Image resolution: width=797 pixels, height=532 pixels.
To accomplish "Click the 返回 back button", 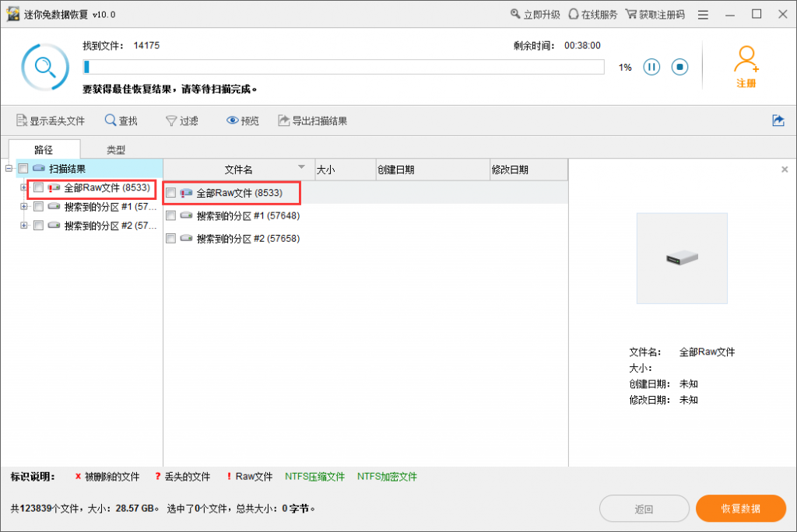I will pos(644,509).
